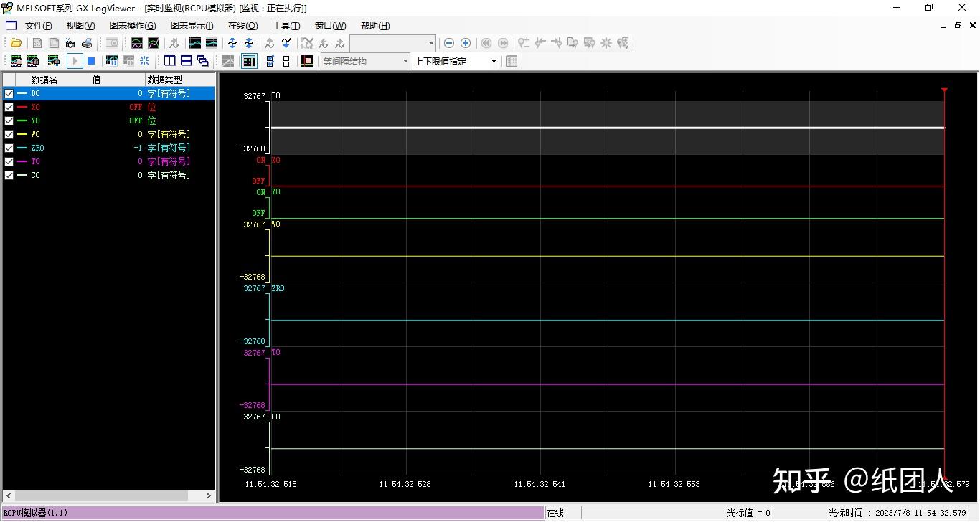980x522 pixels.
Task: Open the 等间隔结构 dropdown
Action: click(405, 61)
